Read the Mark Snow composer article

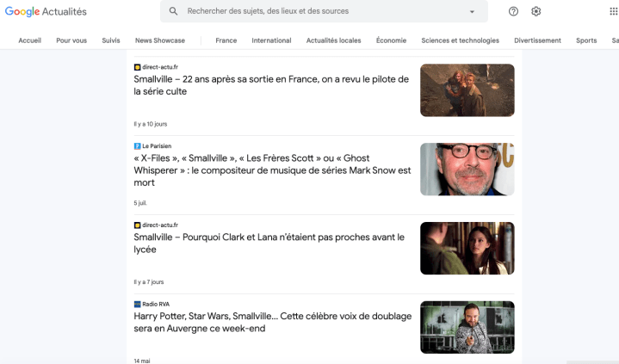(x=271, y=170)
